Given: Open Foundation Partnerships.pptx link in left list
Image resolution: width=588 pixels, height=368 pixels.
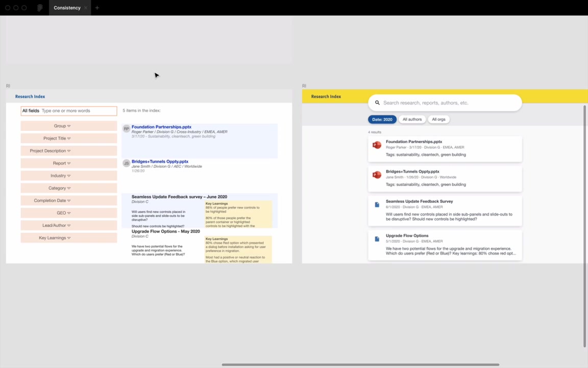Looking at the screenshot, I should (x=161, y=127).
